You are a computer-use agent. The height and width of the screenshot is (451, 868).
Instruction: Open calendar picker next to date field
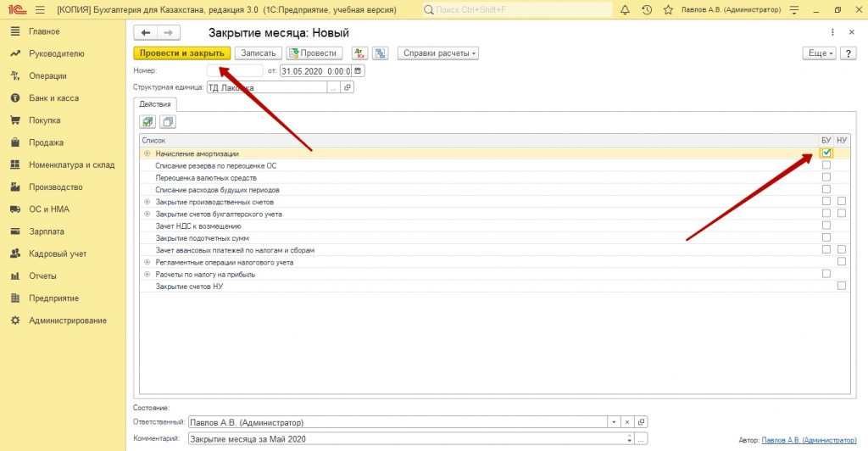(x=359, y=70)
